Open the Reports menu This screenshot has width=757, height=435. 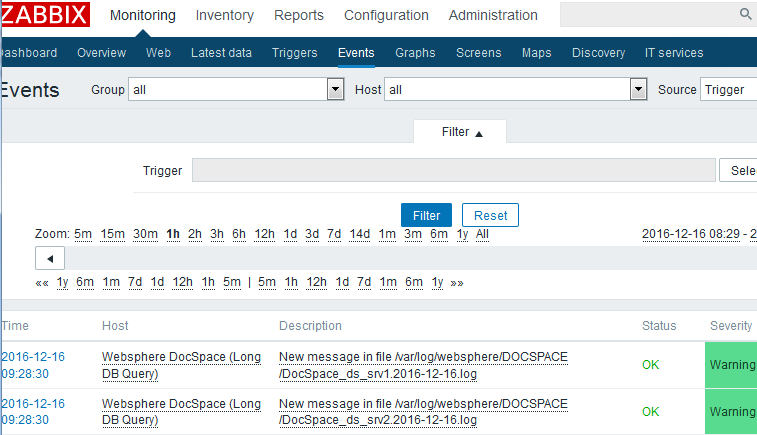tap(299, 15)
